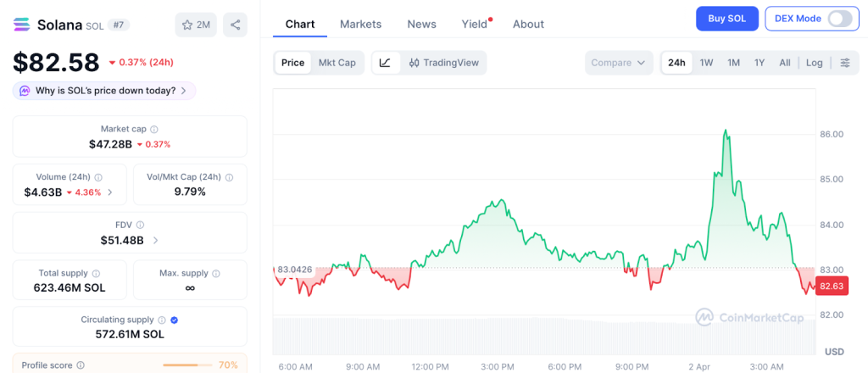Open the TradingView chart

point(443,63)
